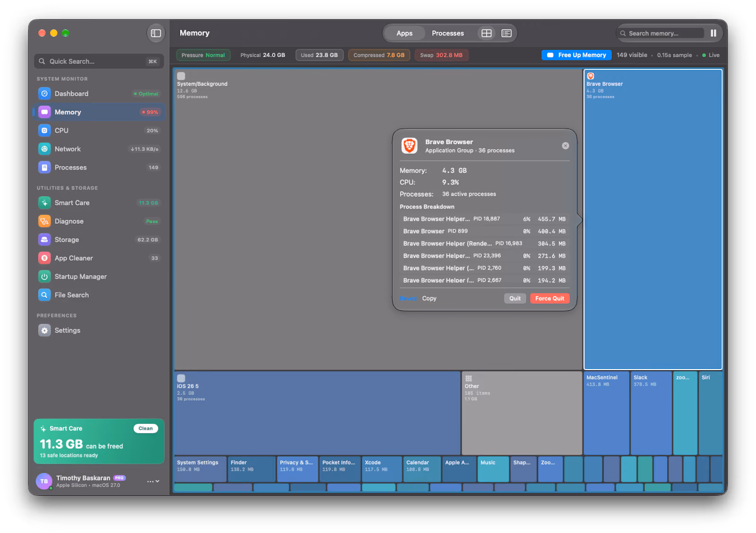Select process row PID 18,887
The width and height of the screenshot is (756, 533).
(x=484, y=219)
